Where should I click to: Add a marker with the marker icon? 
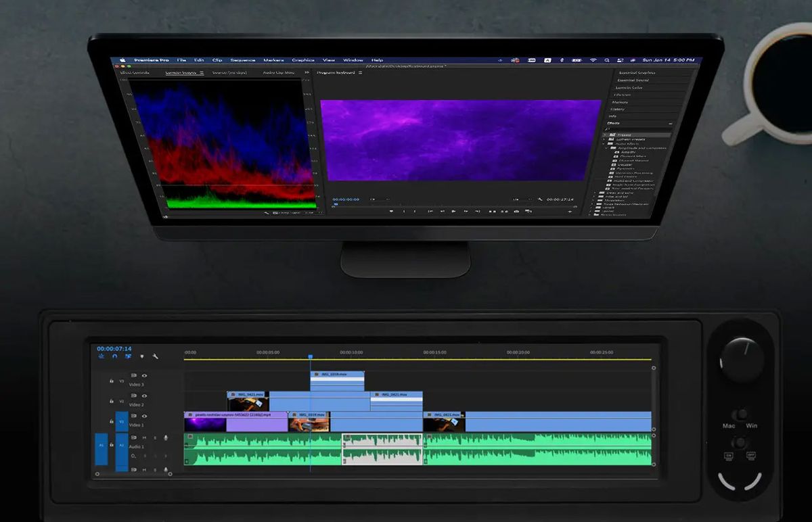click(141, 356)
